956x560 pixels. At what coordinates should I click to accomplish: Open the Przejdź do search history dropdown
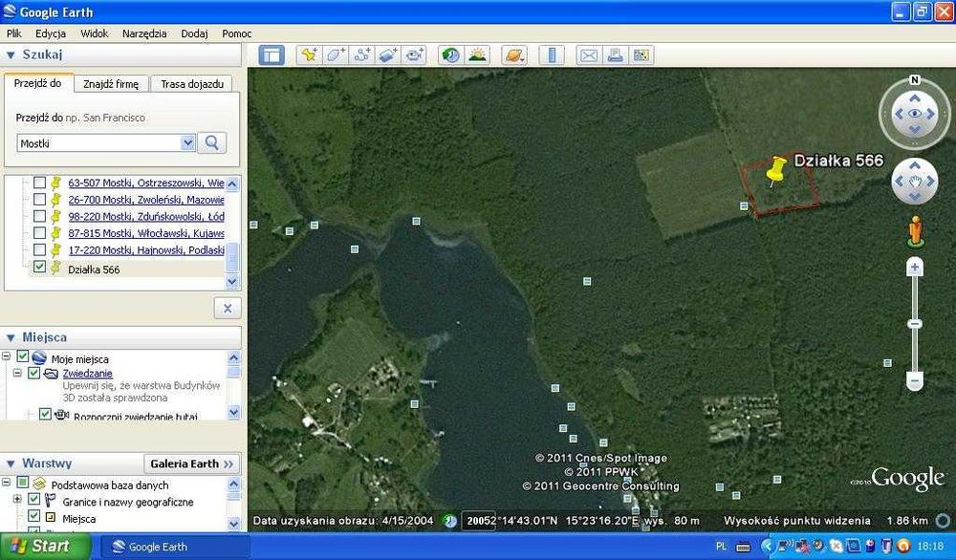pos(187,143)
